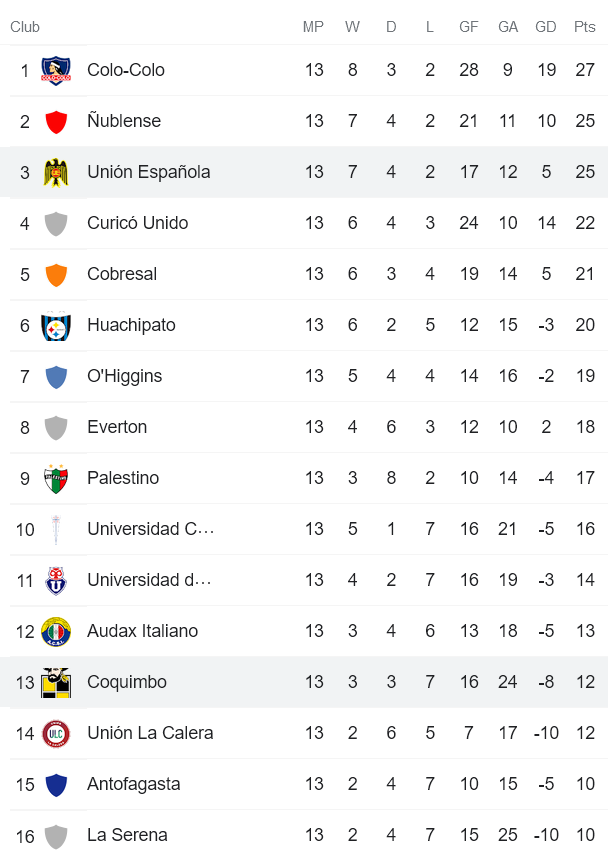The height and width of the screenshot is (864, 608).
Task: Select the O'Higgins club crest
Action: tap(57, 376)
